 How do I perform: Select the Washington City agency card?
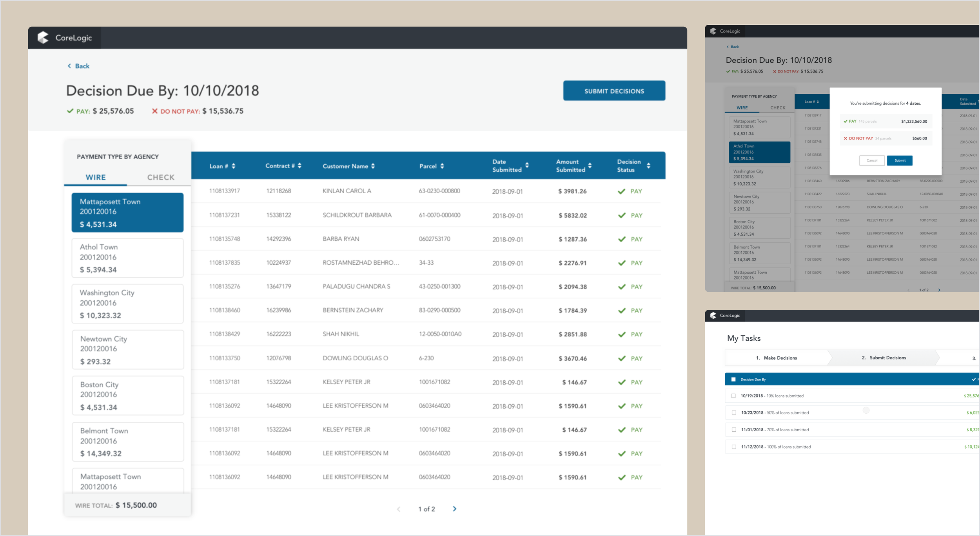pyautogui.click(x=127, y=304)
